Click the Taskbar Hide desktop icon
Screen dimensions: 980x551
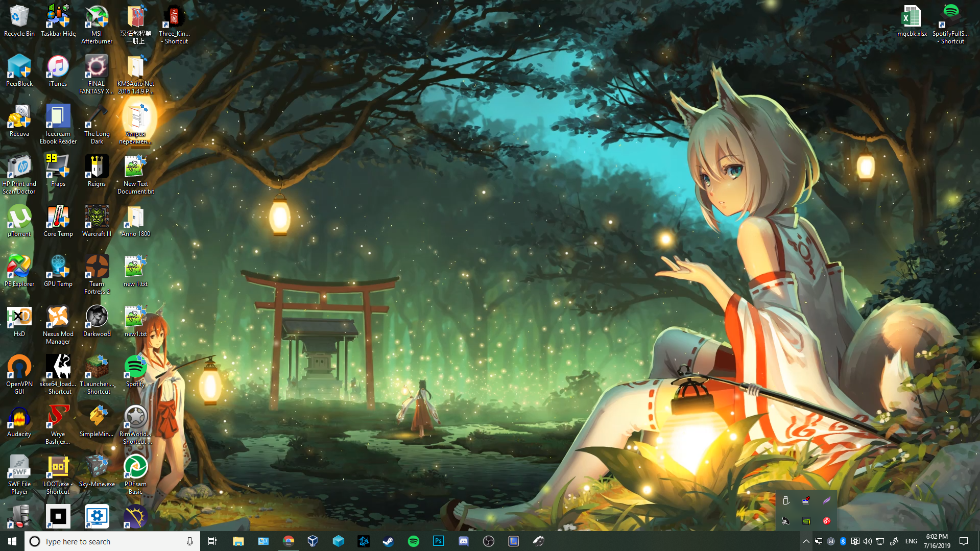pos(58,21)
